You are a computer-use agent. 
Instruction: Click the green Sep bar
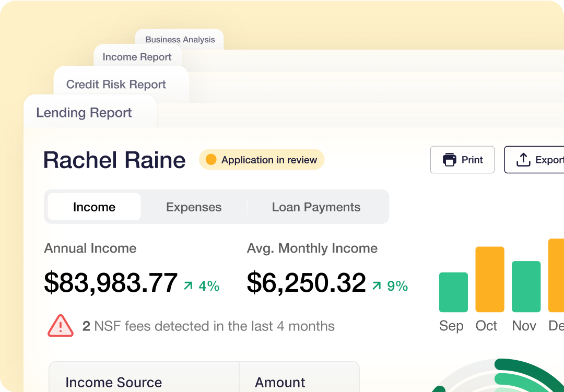453,292
